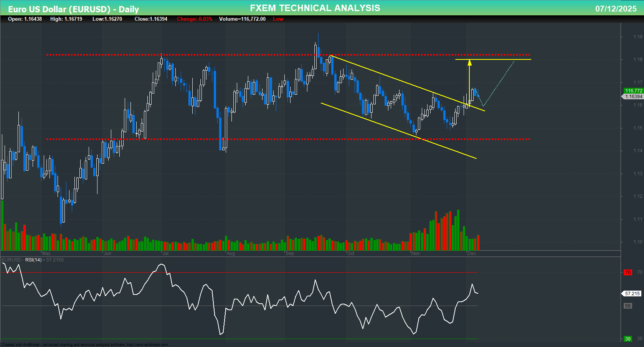The height and width of the screenshot is (347, 644).
Task: Select the 1.16394 last-price marker
Action: pos(634,97)
